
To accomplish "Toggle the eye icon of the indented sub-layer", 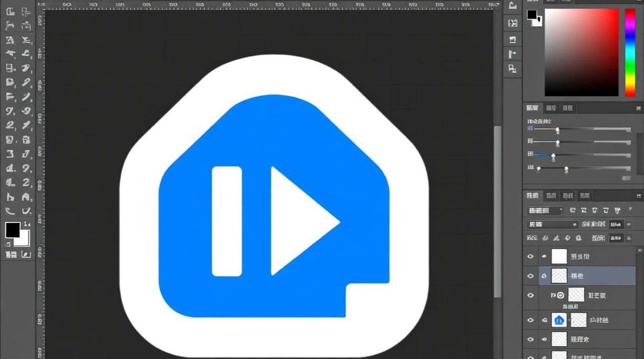I will (530, 295).
